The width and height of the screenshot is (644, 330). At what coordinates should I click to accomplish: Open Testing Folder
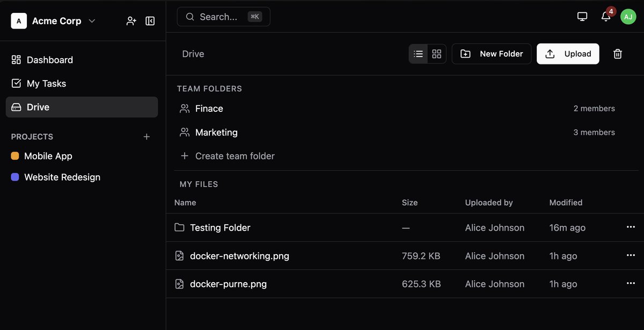220,228
